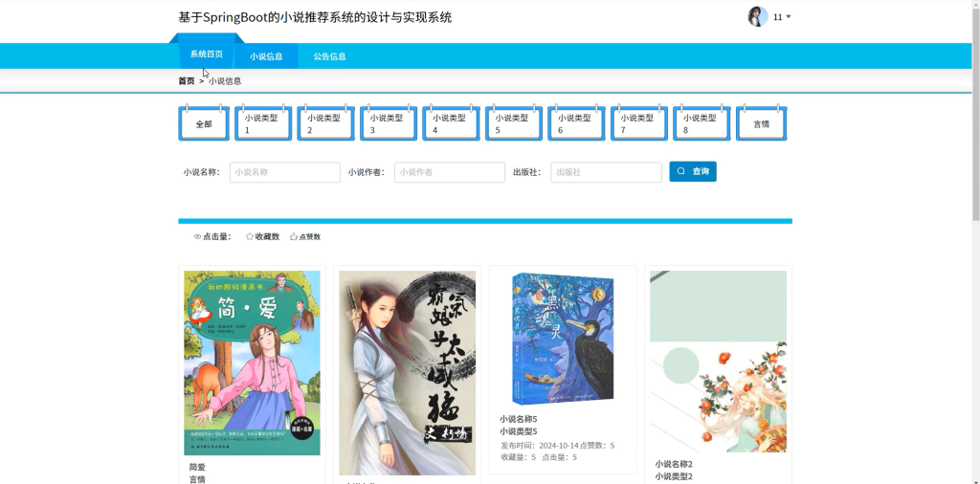Focus the 小说名称 input field

coord(285,172)
